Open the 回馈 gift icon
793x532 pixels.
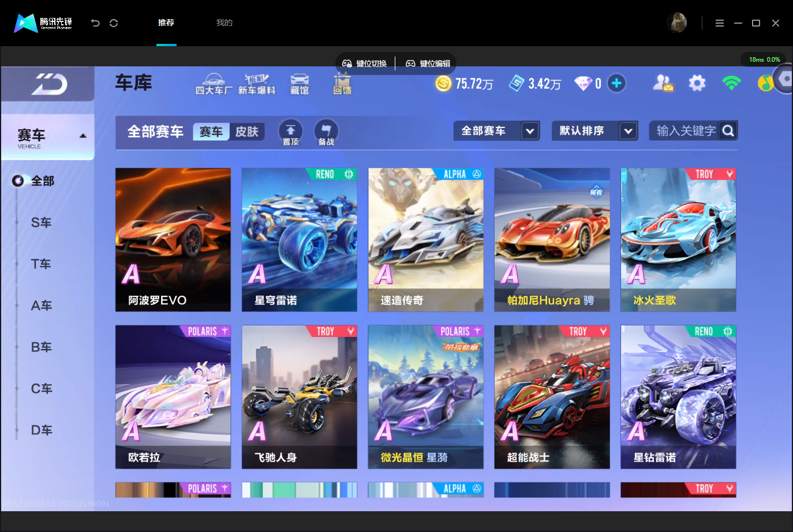click(342, 84)
